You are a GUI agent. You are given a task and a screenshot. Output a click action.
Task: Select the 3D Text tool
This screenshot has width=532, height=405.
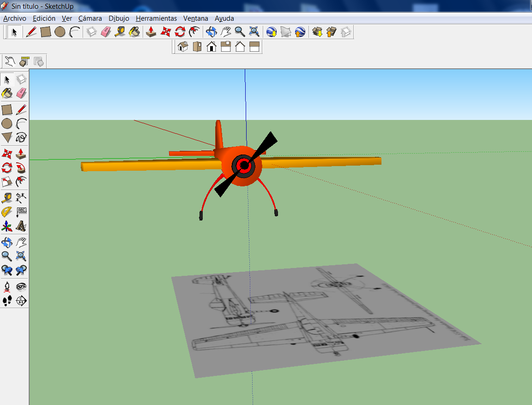coord(21,226)
